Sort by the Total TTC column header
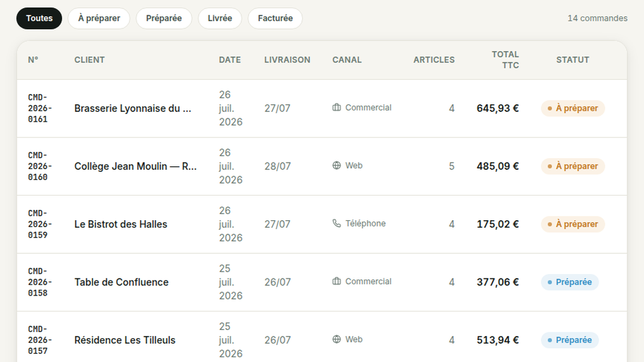This screenshot has width=644, height=362. pos(505,60)
